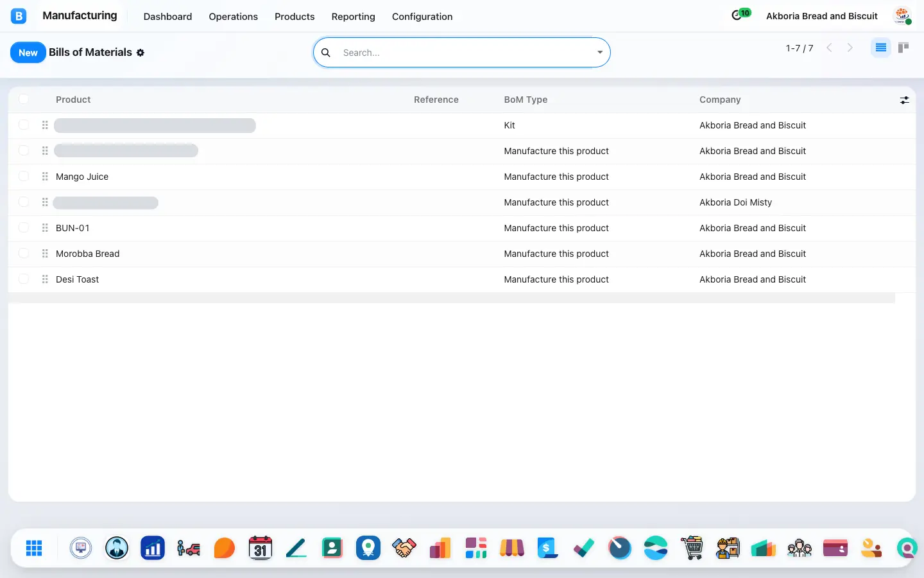Open the calendar app showing 31 in dock
This screenshot has height=578, width=924.
click(261, 548)
